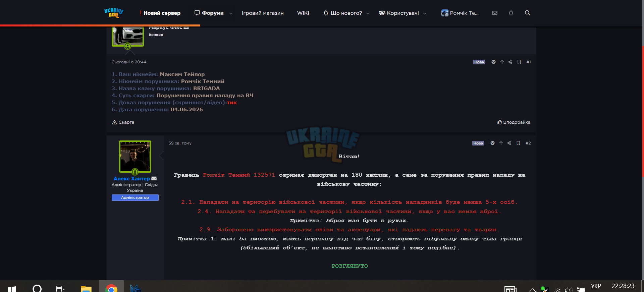The image size is (644, 292).
Task: Open post #2 permalink number
Action: pos(528,143)
